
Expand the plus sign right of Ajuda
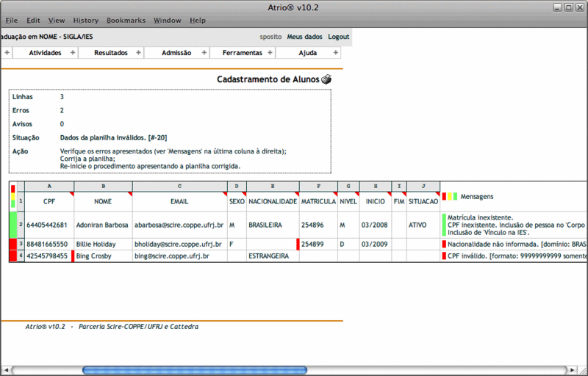pyautogui.click(x=336, y=53)
